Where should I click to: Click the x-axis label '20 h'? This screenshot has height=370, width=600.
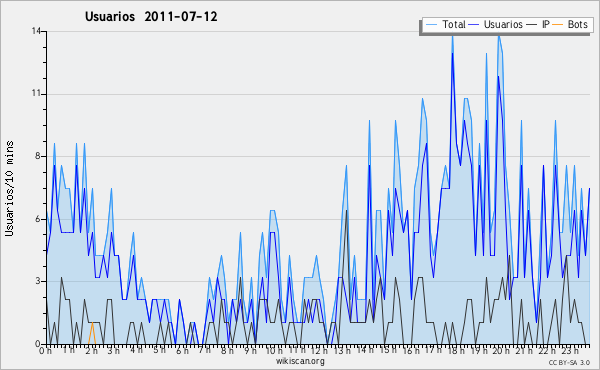point(501,351)
